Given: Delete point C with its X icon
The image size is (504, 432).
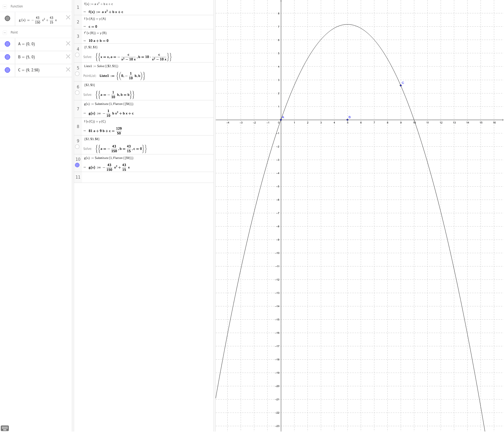Looking at the screenshot, I should 68,69.
